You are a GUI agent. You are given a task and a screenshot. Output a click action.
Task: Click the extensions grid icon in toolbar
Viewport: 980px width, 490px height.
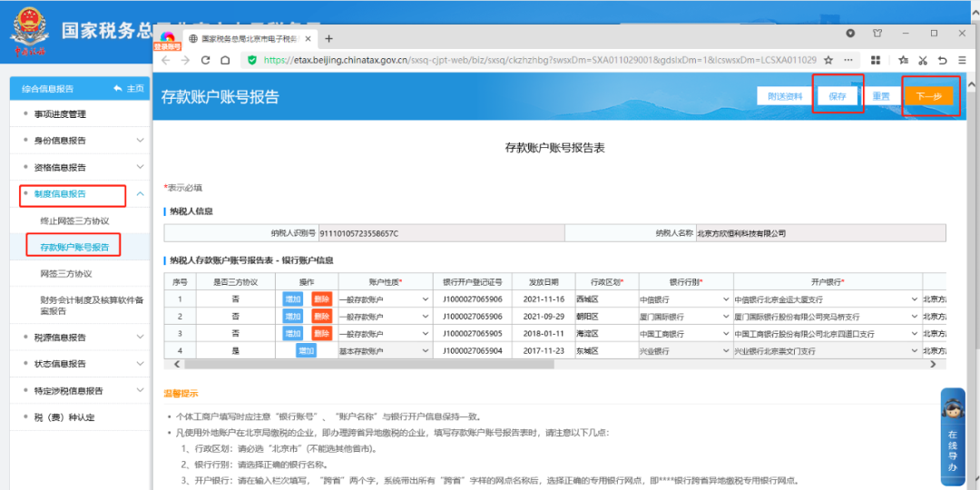click(x=875, y=60)
